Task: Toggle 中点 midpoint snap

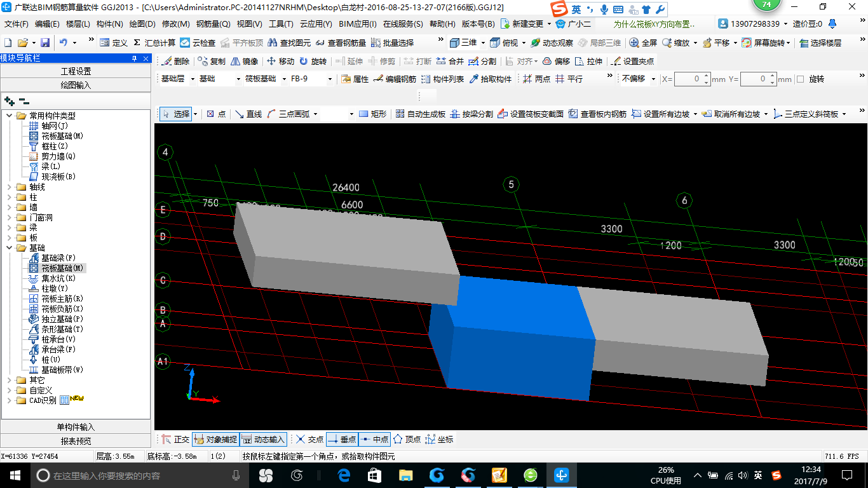Action: tap(374, 439)
